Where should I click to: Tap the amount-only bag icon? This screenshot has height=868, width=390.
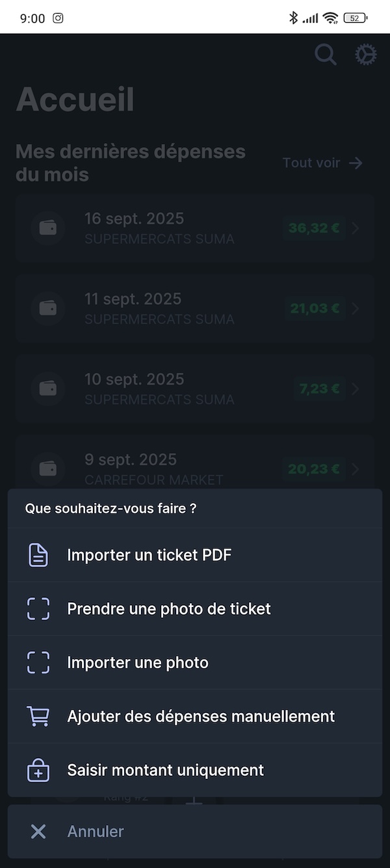(38, 770)
